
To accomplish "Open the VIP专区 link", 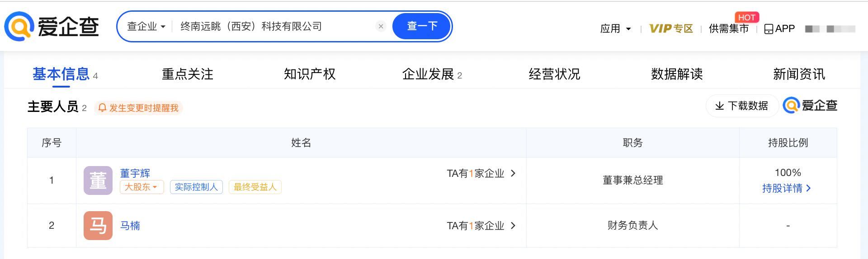I will 671,28.
